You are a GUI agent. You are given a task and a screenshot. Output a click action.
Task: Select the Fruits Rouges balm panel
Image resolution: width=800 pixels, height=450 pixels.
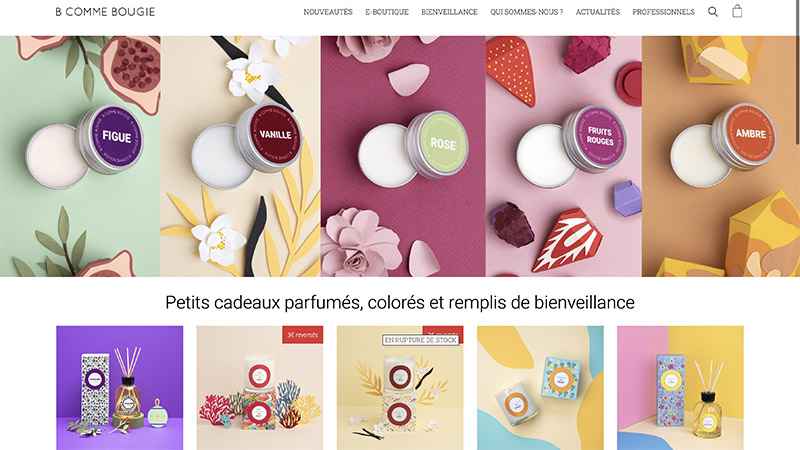click(564, 156)
